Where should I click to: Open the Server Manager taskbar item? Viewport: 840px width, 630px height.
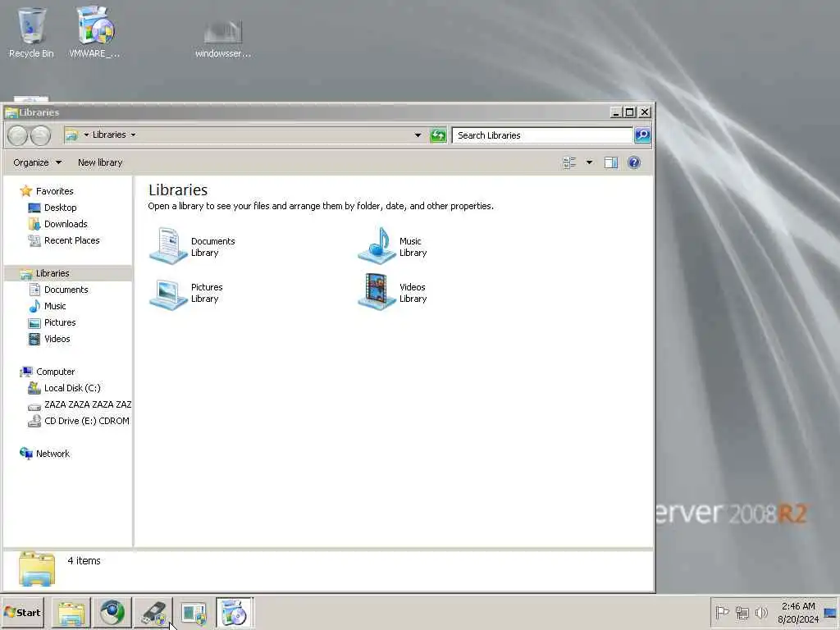(194, 613)
